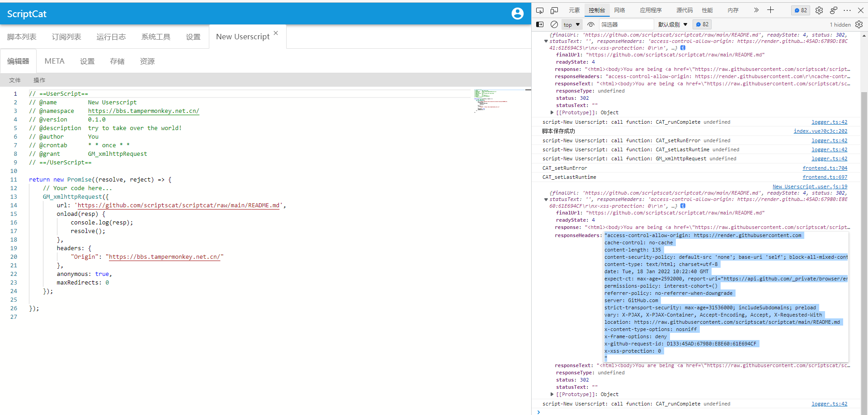Open the ScriptCat user account menu
Image resolution: width=868 pixels, height=415 pixels.
tap(517, 14)
